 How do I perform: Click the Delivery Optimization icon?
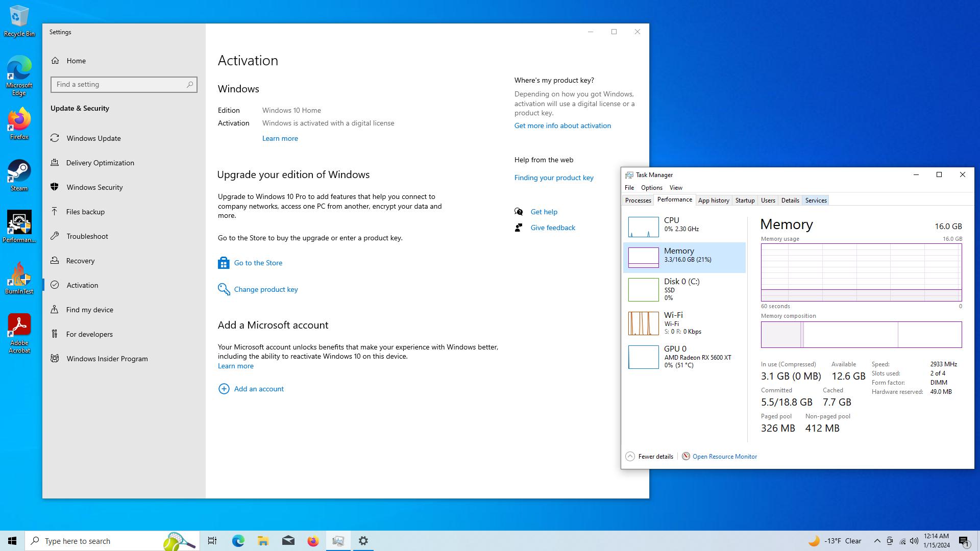pos(55,163)
